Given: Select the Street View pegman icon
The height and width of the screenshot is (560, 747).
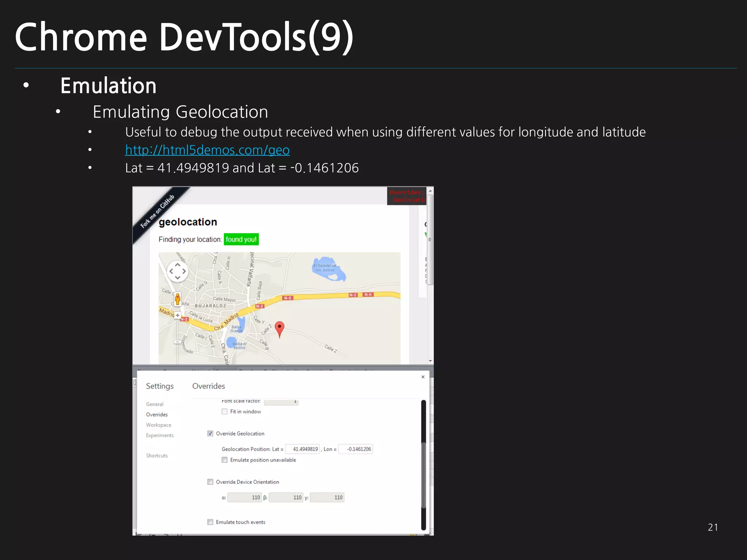Looking at the screenshot, I should pos(177,299).
